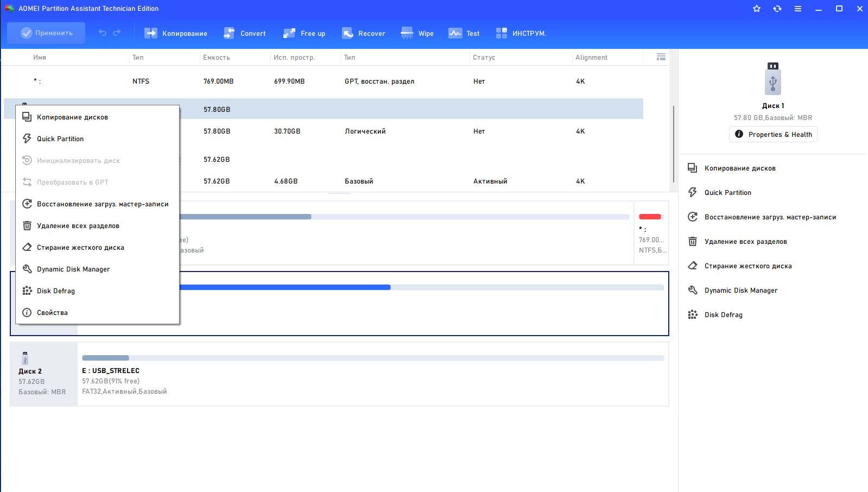Click the undo arrow icon
The height and width of the screenshot is (492, 868).
tap(102, 33)
